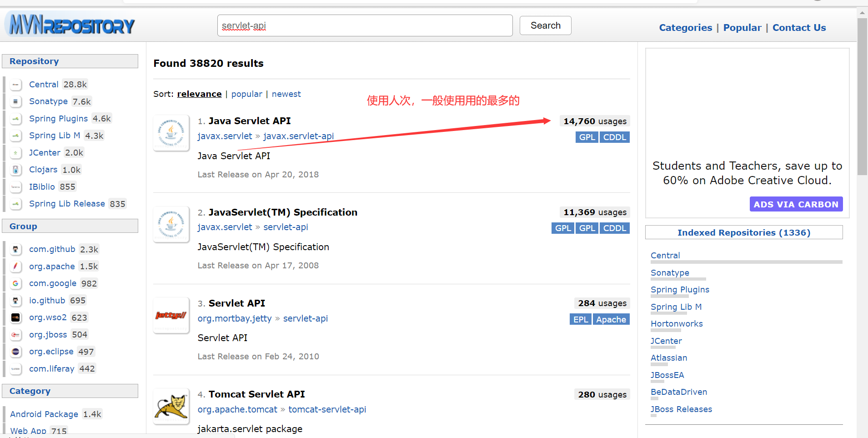Click the 11,369 usages link
Screen dimensions: 868x438
pos(595,212)
